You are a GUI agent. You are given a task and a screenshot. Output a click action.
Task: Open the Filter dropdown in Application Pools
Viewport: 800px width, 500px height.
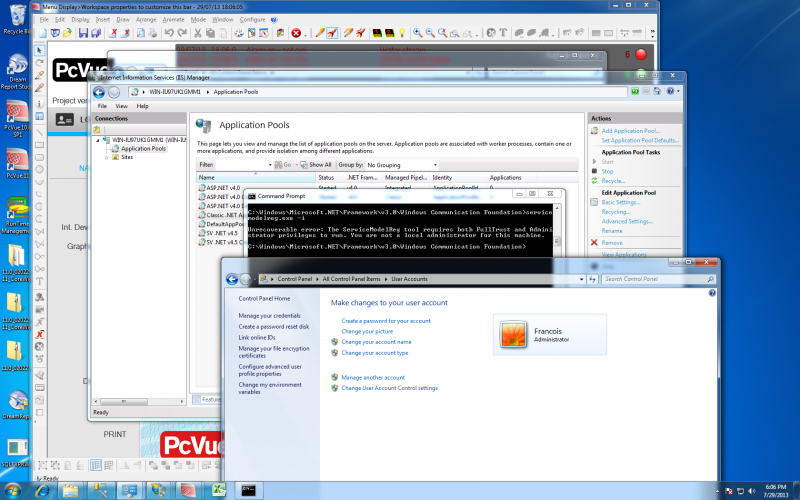270,165
